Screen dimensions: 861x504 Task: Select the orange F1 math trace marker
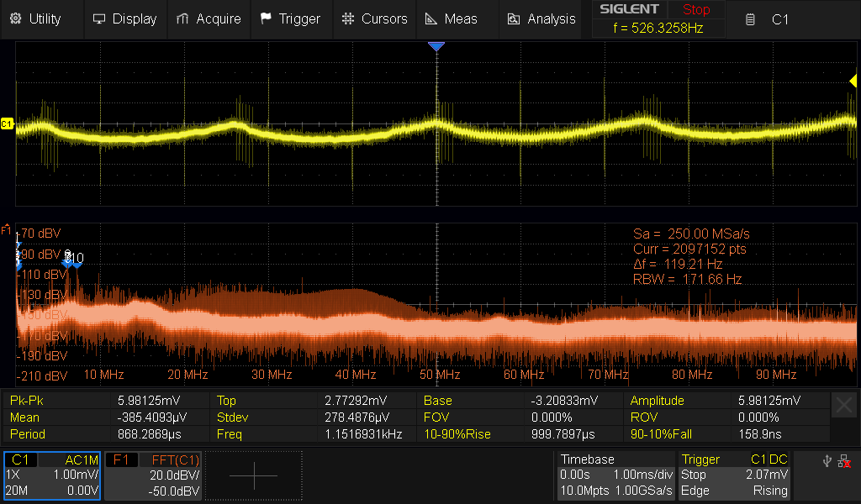coord(6,229)
